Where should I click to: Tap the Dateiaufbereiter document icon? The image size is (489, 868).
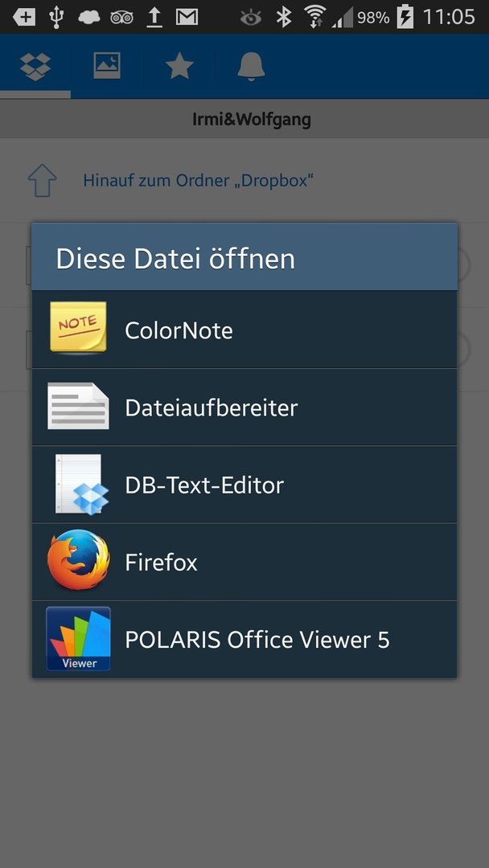pyautogui.click(x=78, y=407)
